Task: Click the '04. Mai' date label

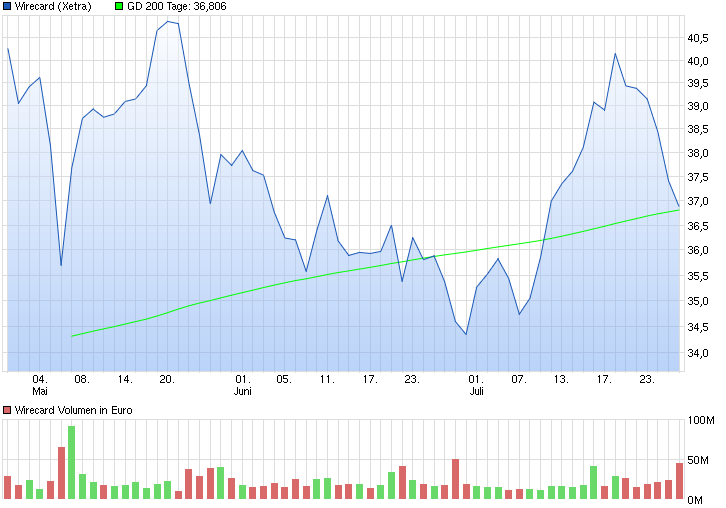Action: [x=40, y=385]
